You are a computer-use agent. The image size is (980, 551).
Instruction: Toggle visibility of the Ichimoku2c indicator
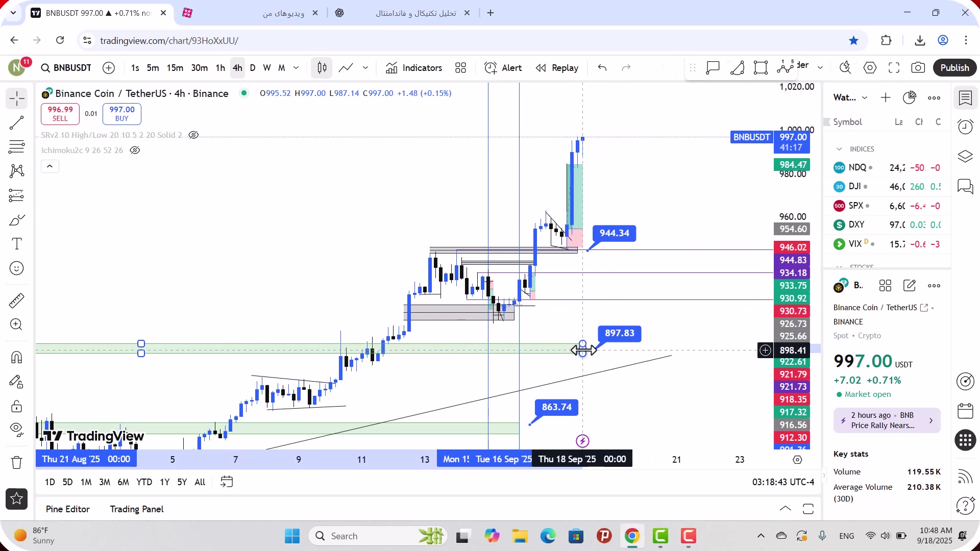[x=135, y=151]
